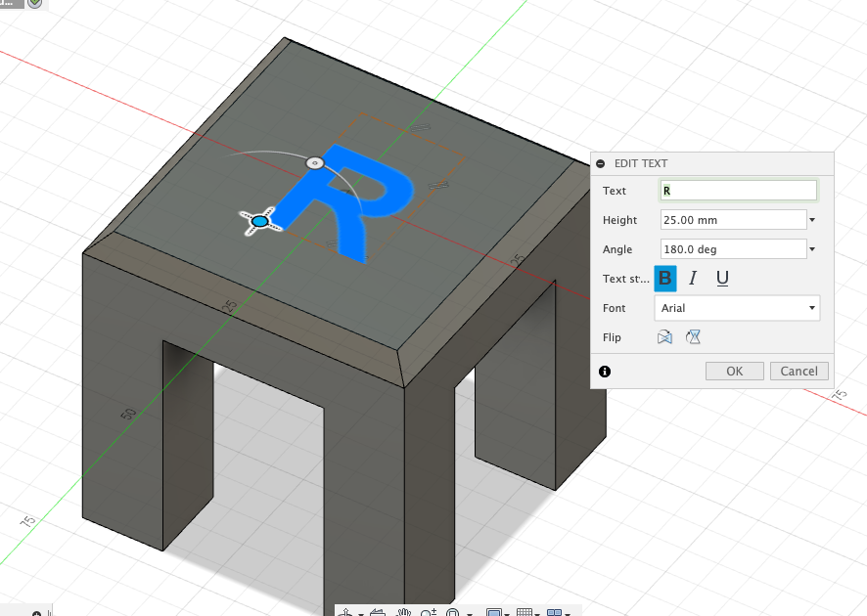Select the Zoom magnifier tool
This screenshot has width=867, height=616.
click(429, 613)
